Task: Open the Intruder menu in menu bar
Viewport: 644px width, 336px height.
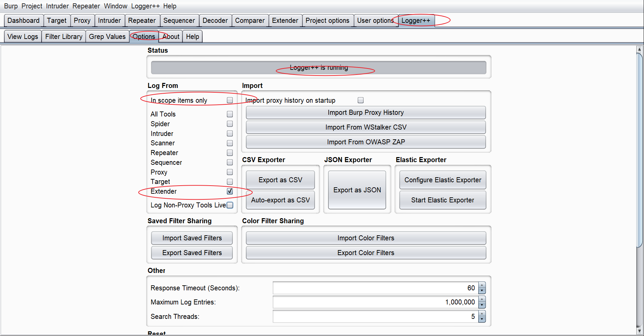Action: [x=57, y=6]
